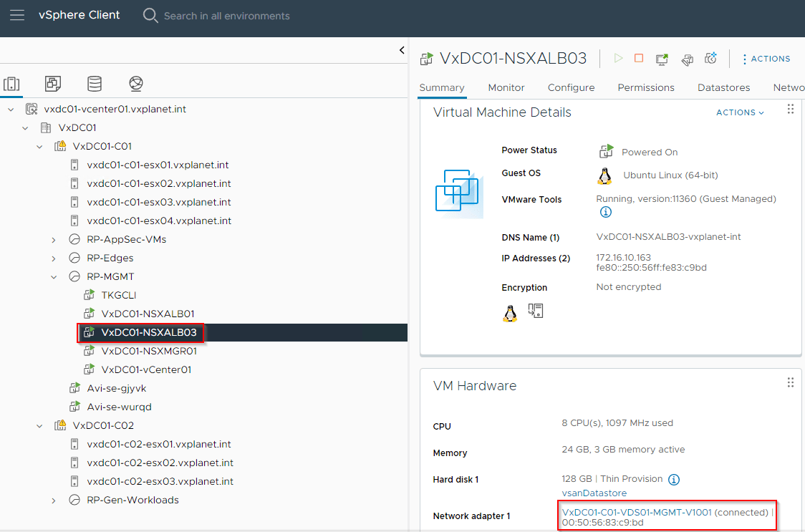The height and width of the screenshot is (532, 805).
Task: Collapse the VxDC01-C01 cluster
Action: (39, 147)
